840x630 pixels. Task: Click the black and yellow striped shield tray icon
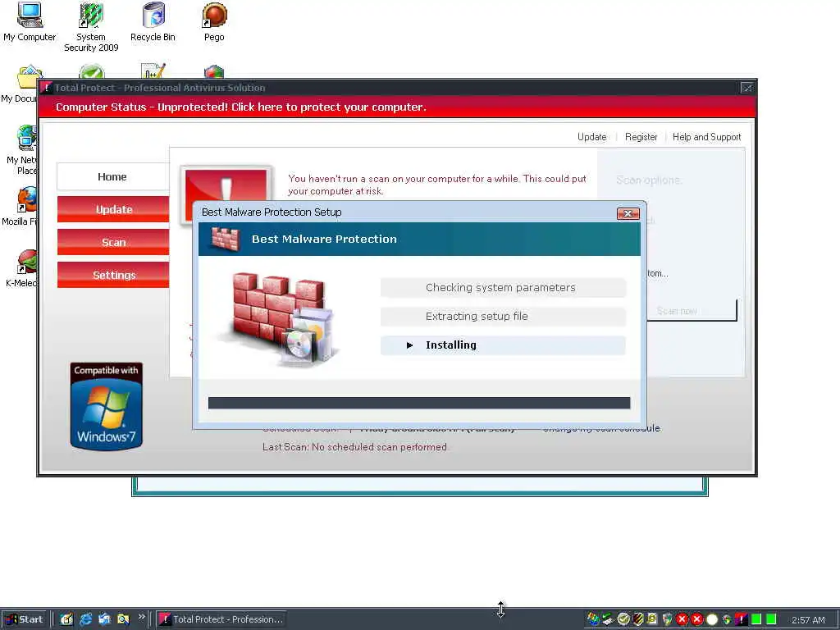click(638, 619)
